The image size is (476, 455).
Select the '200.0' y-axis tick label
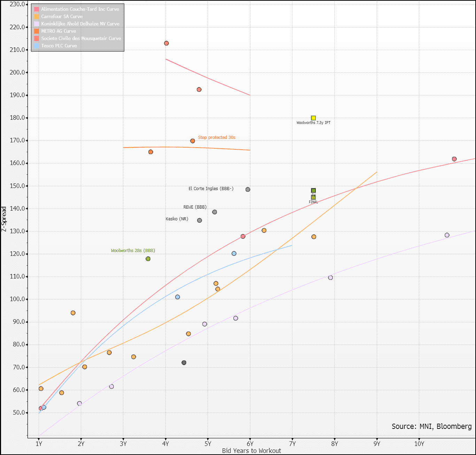pos(17,72)
